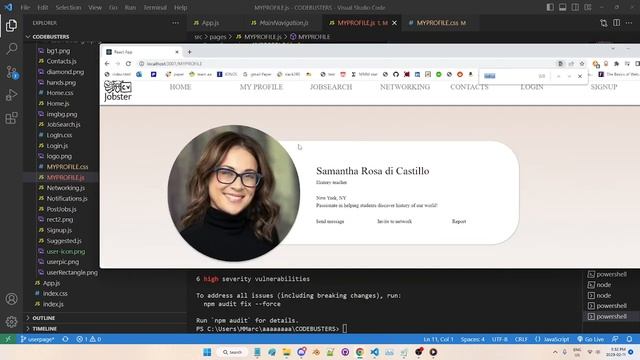Open the Manage gear icon
This screenshot has width=640, height=360.
click(11, 322)
